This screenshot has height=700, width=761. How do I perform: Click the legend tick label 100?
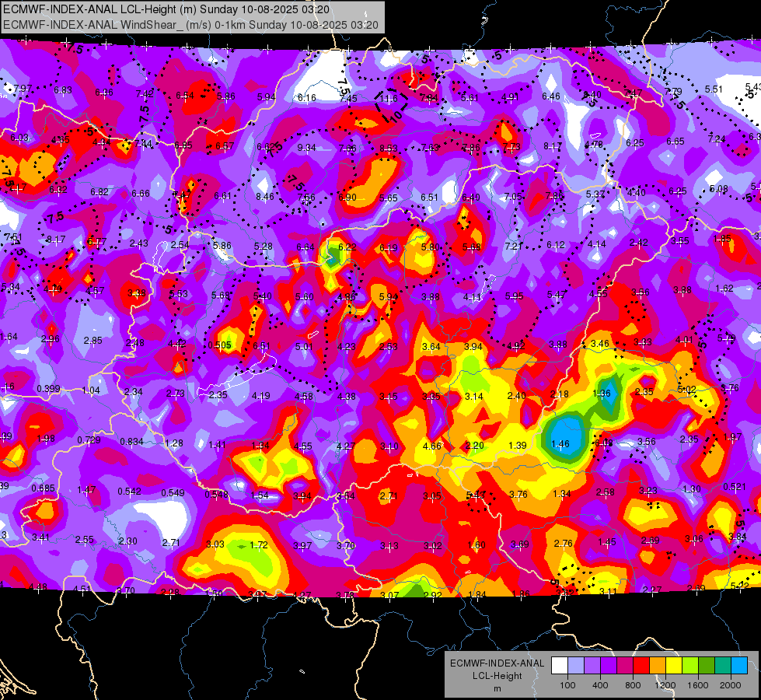pyautogui.click(x=567, y=685)
